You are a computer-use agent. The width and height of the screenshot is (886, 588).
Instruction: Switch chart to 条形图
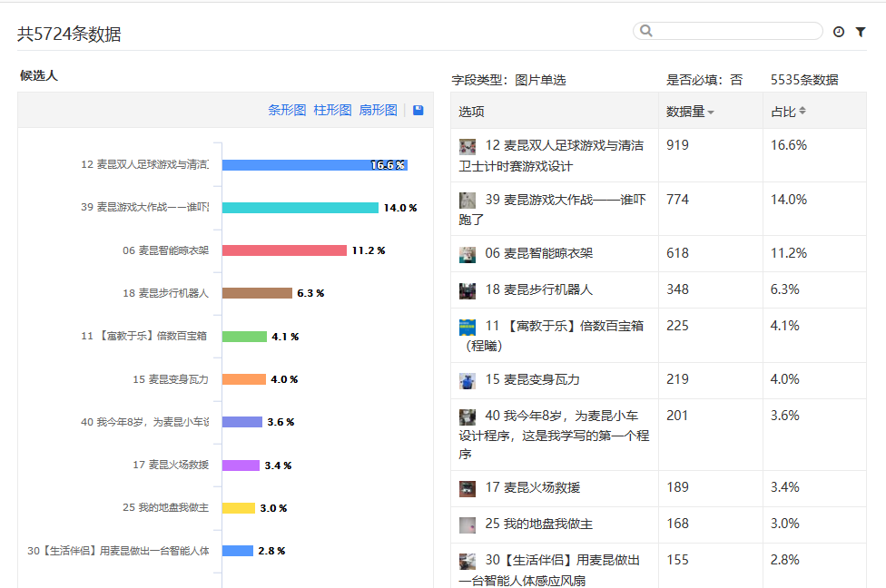tap(287, 110)
